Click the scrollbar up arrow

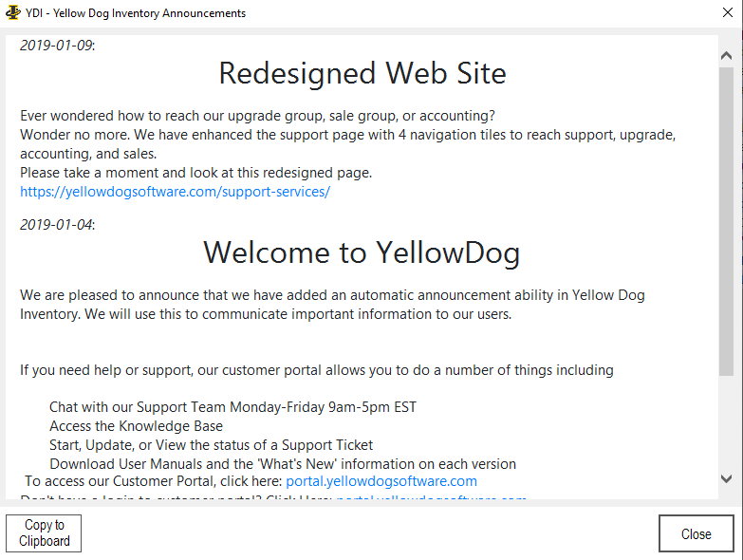[726, 56]
